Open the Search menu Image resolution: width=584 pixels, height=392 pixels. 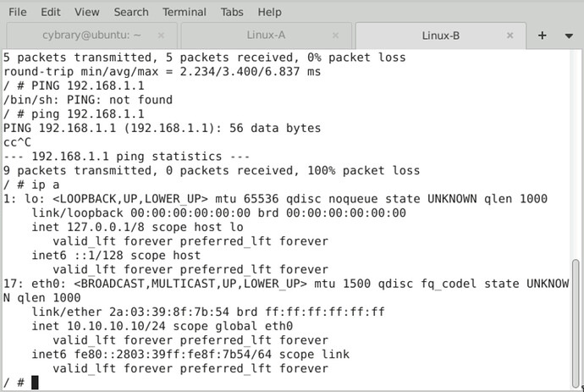(x=130, y=13)
